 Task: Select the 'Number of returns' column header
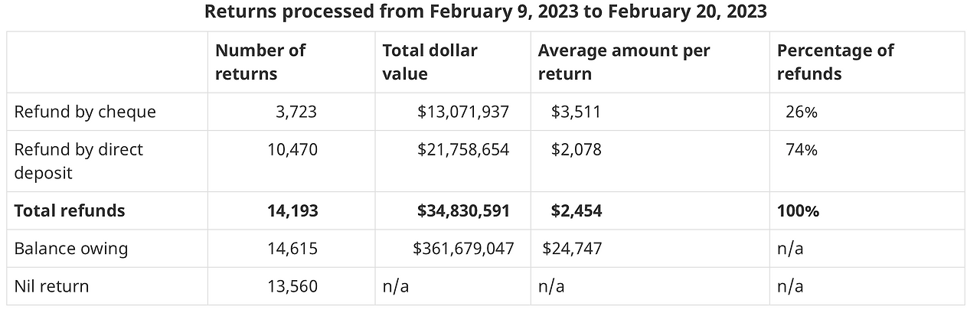[260, 62]
